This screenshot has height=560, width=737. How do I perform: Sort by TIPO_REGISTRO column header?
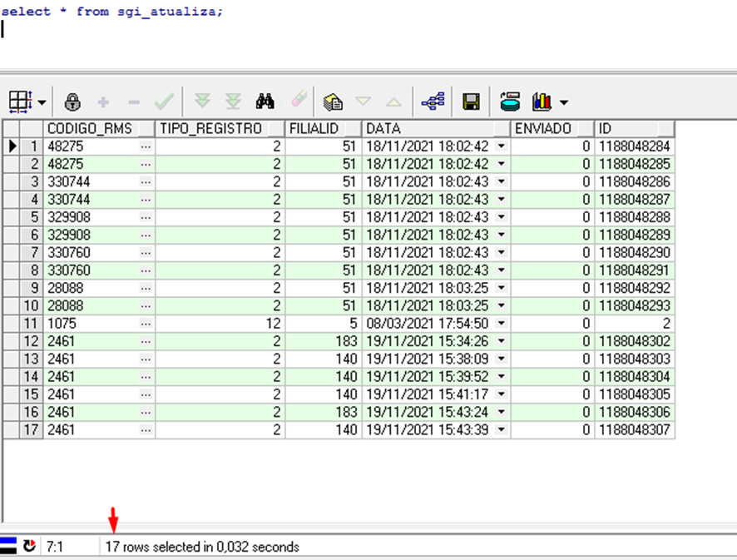pos(220,128)
